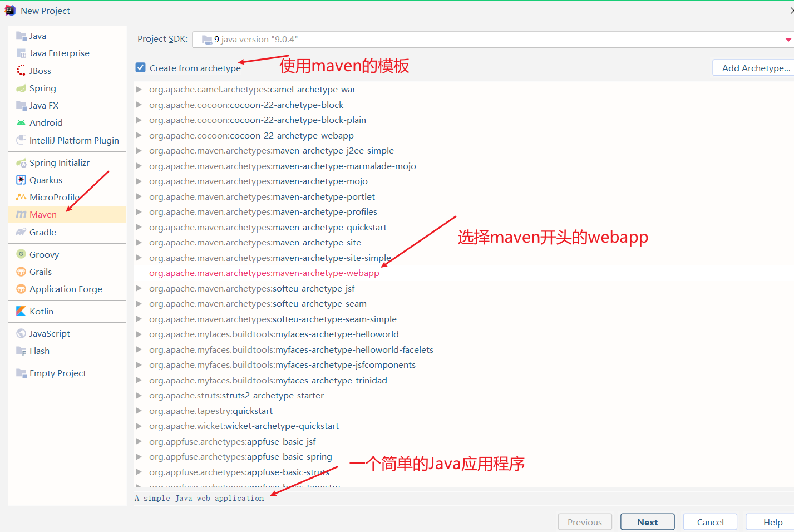This screenshot has height=532, width=794.
Task: Choose Kotlin project type label
Action: [42, 311]
